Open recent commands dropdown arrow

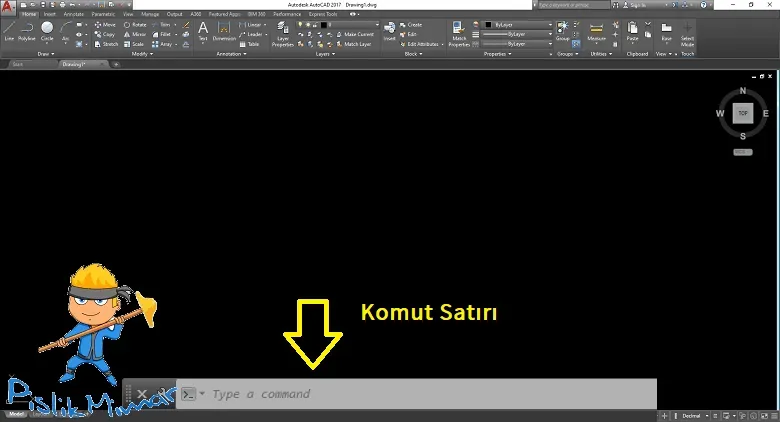[202, 394]
